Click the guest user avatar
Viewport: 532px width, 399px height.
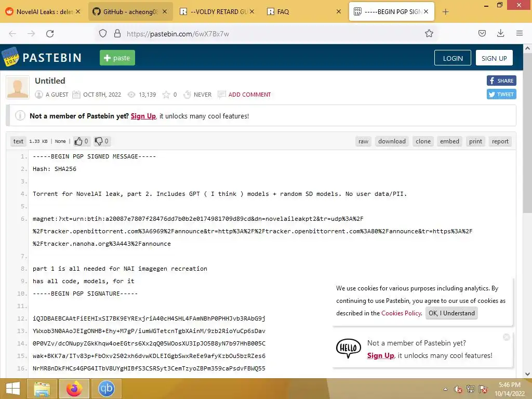click(x=18, y=87)
